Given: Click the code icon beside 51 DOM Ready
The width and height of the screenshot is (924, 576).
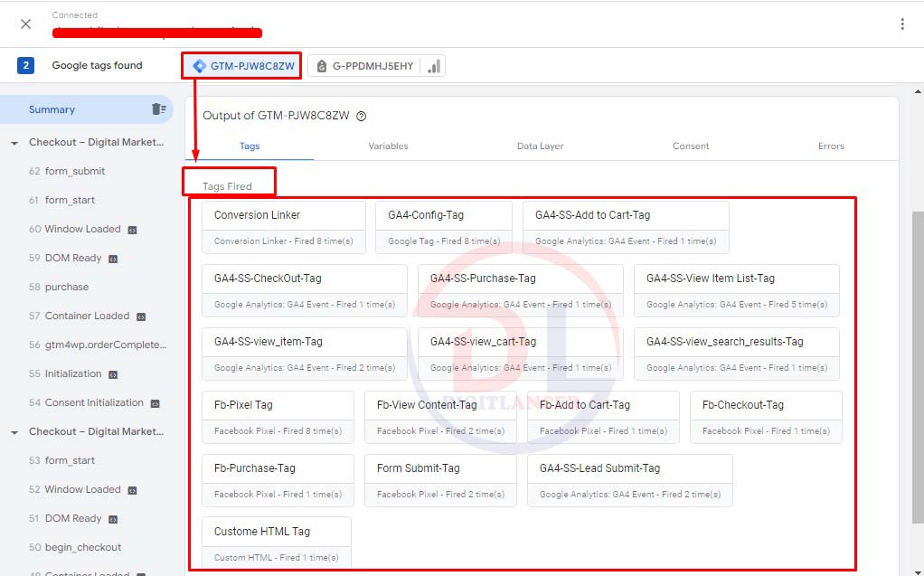Looking at the screenshot, I should (x=113, y=519).
